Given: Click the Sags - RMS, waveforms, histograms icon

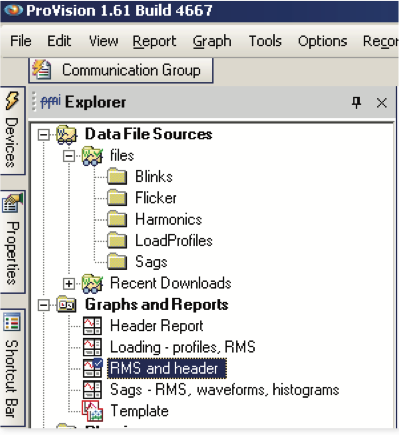Looking at the screenshot, I should pyautogui.click(x=92, y=390).
